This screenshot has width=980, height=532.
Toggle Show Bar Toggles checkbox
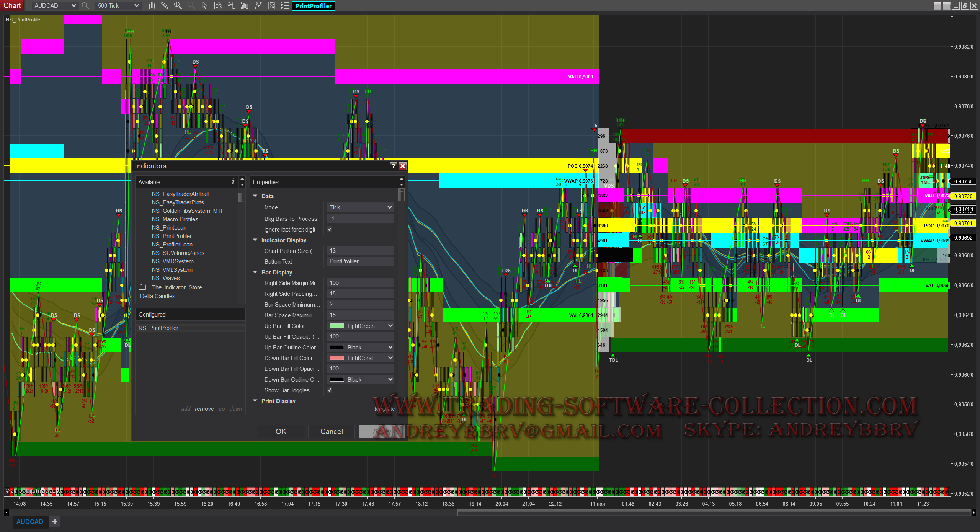pyautogui.click(x=330, y=390)
